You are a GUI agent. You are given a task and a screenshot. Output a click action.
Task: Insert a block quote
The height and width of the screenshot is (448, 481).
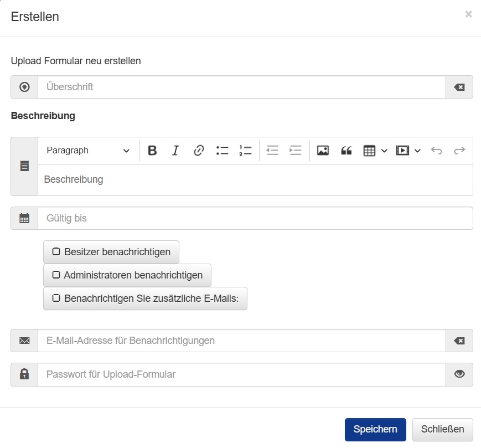pyautogui.click(x=346, y=151)
